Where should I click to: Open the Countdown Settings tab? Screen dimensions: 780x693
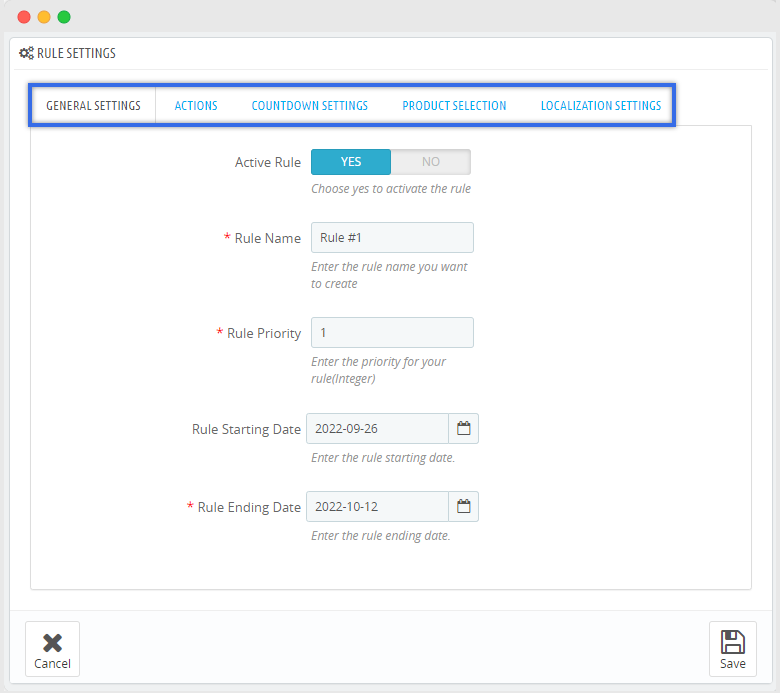tap(309, 105)
